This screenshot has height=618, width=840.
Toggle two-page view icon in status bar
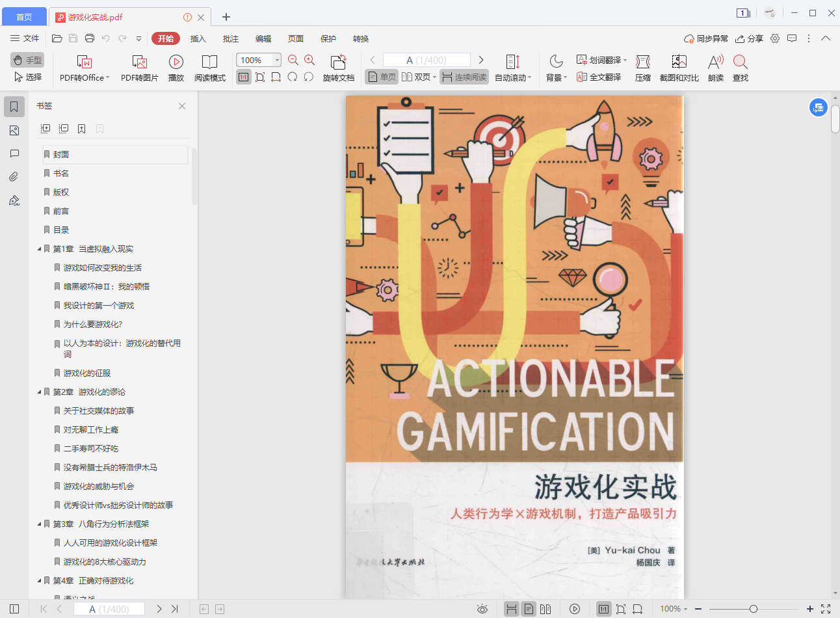coord(545,609)
